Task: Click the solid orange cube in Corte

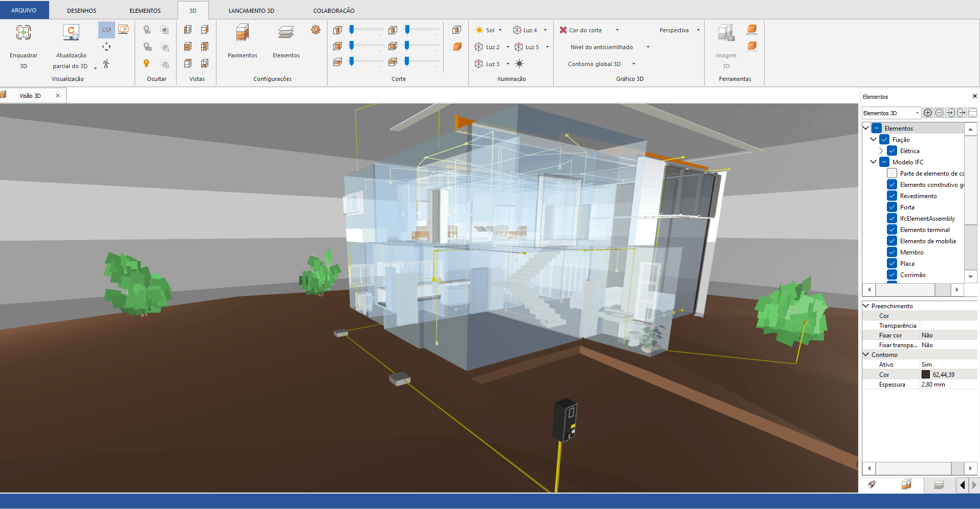Action: (457, 47)
